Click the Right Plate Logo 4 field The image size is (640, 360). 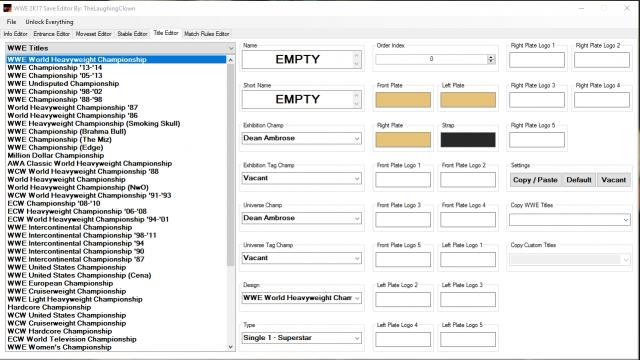[602, 100]
